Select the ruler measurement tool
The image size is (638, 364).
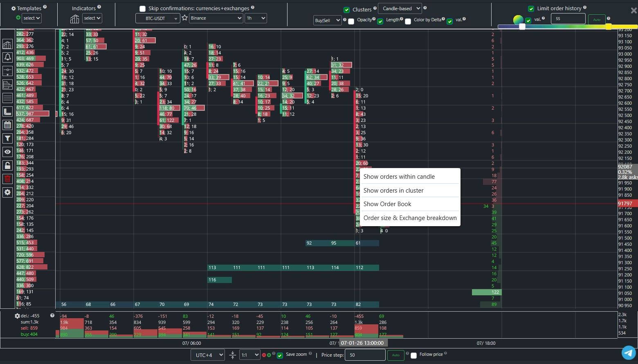pyautogui.click(x=7, y=112)
